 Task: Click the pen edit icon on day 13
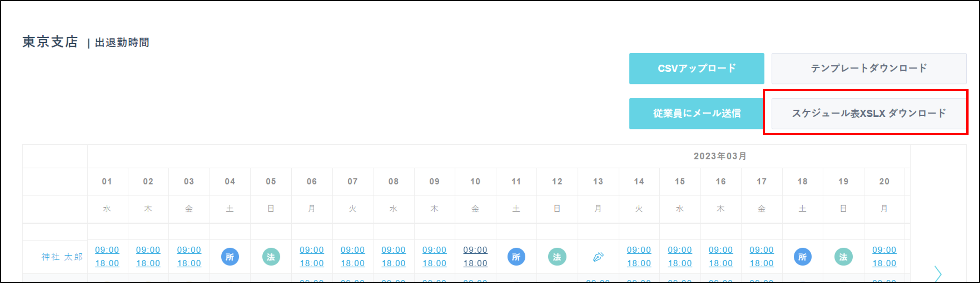pyautogui.click(x=598, y=257)
